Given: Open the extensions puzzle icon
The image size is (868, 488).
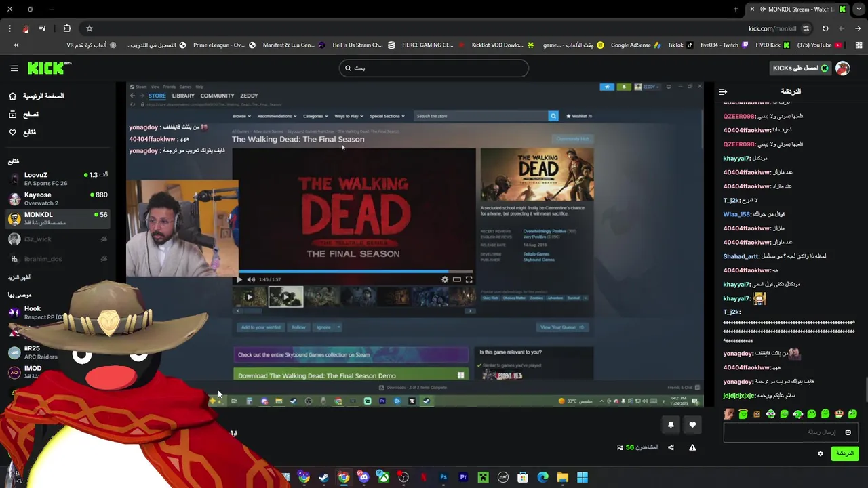Looking at the screenshot, I should click(66, 28).
